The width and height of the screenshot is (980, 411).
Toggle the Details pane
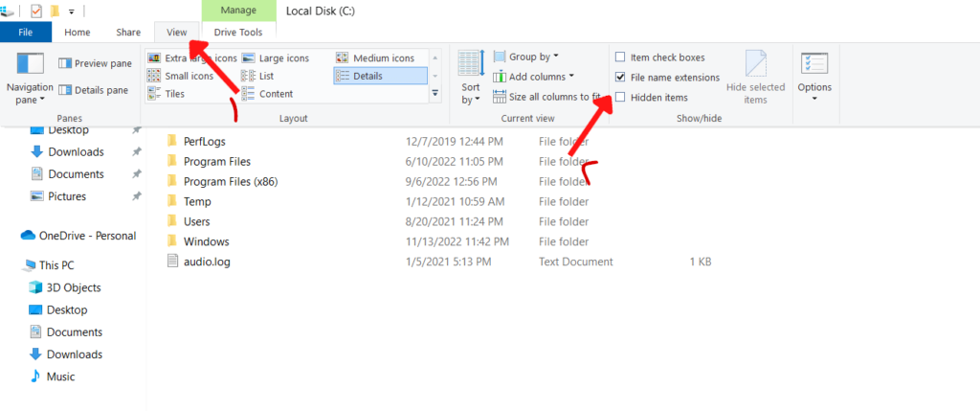coord(94,90)
